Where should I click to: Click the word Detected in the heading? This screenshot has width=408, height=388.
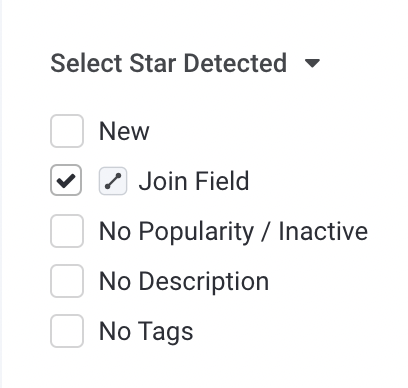pos(235,63)
